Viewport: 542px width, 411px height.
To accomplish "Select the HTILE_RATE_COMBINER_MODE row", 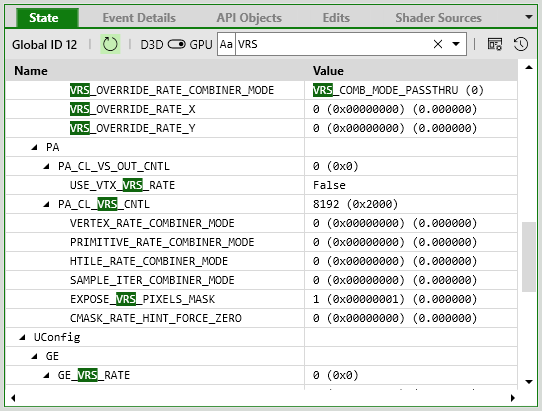I will 262,261.
